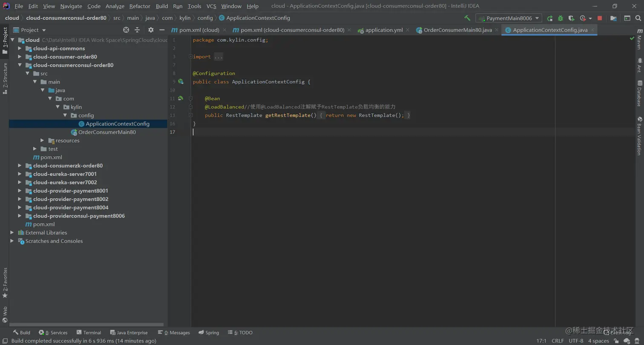Open the VCS menu
This screenshot has height=345, width=644.
(x=211, y=6)
